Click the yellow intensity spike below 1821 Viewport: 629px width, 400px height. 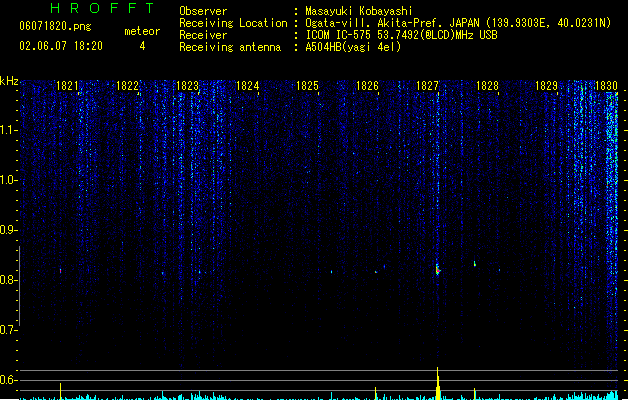click(x=61, y=391)
